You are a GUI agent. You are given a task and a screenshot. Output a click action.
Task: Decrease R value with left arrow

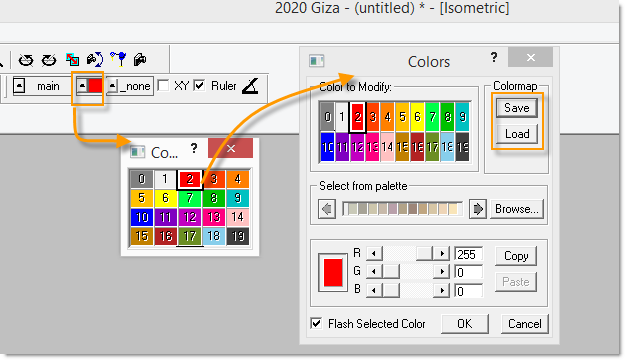pos(374,254)
